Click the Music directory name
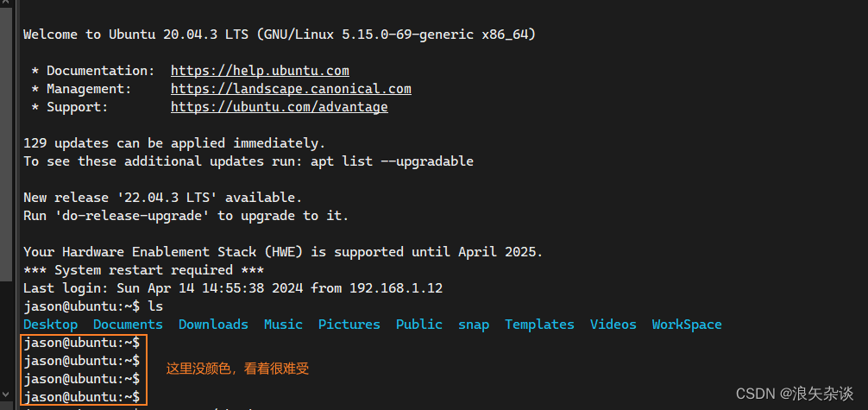 283,325
